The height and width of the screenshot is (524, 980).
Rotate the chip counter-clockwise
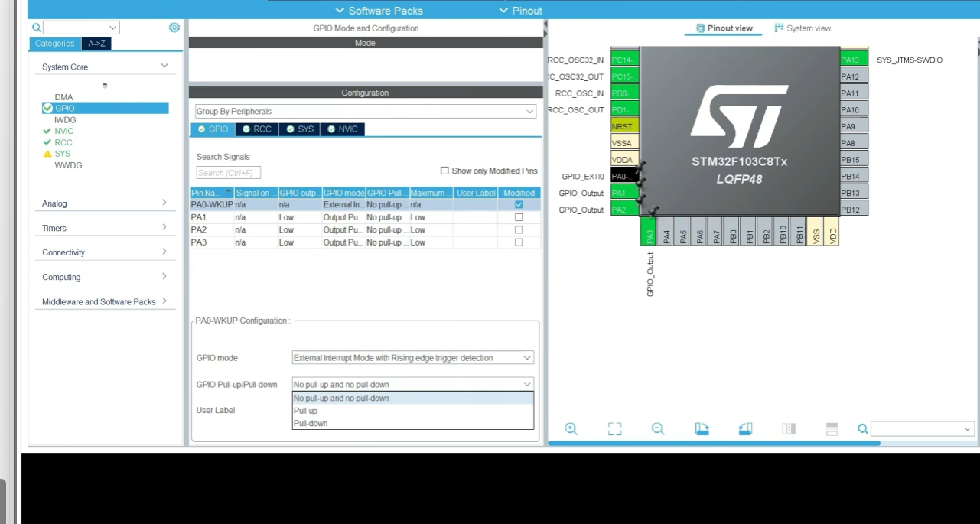746,429
